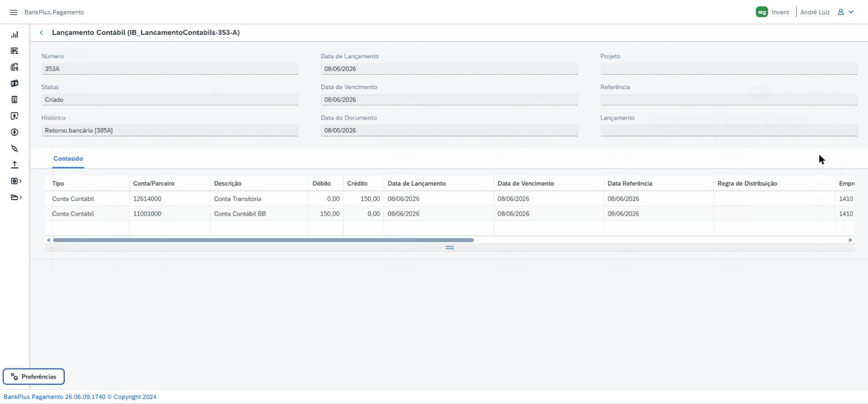The height and width of the screenshot is (404, 868).
Task: Go back using the arrow beside Lançamento Contábil
Action: tap(42, 33)
